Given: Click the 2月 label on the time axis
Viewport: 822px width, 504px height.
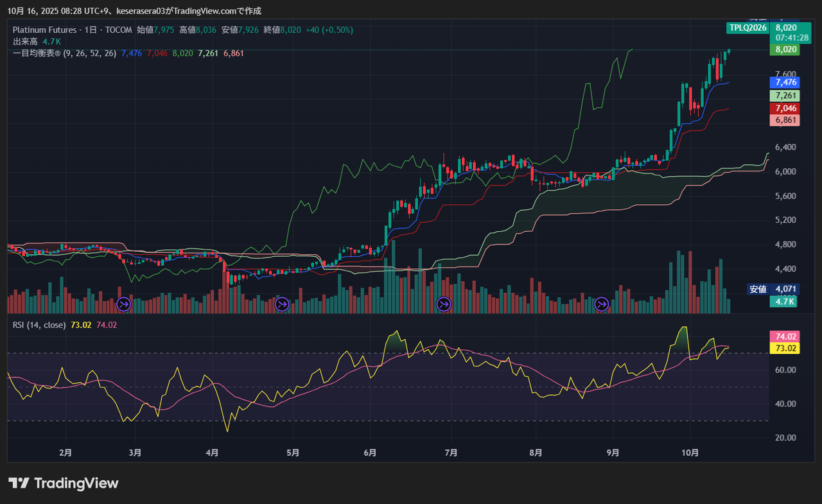Looking at the screenshot, I should coord(65,453).
